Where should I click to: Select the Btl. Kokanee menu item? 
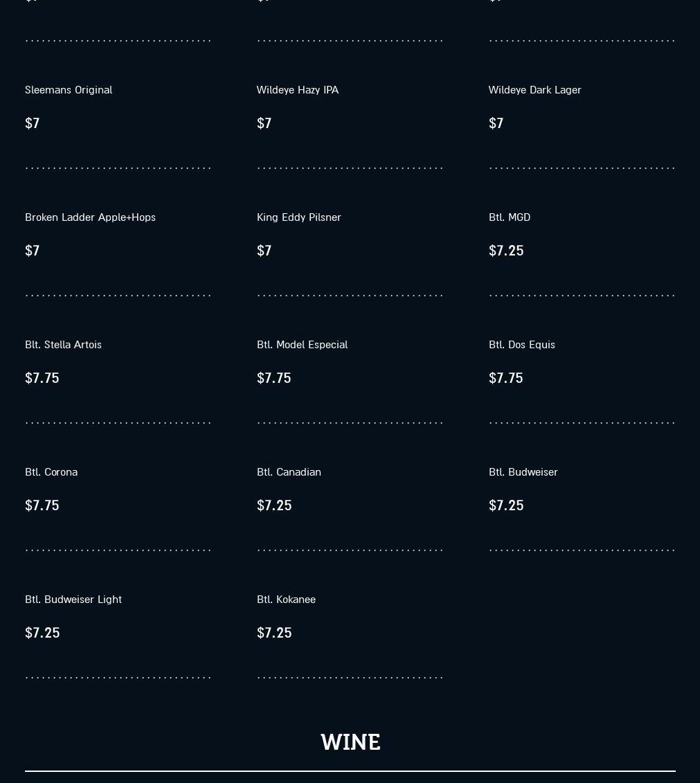click(x=286, y=600)
